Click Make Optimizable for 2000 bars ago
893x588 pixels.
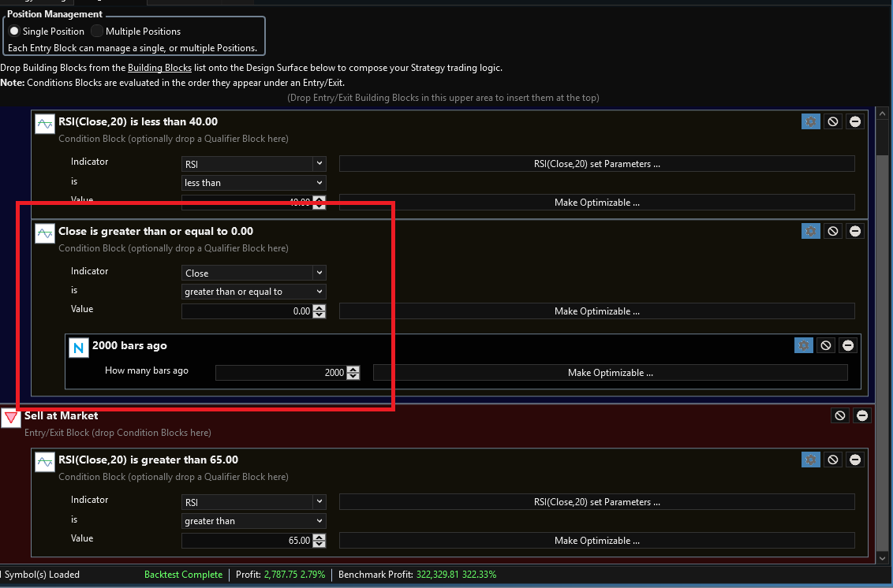click(x=610, y=373)
